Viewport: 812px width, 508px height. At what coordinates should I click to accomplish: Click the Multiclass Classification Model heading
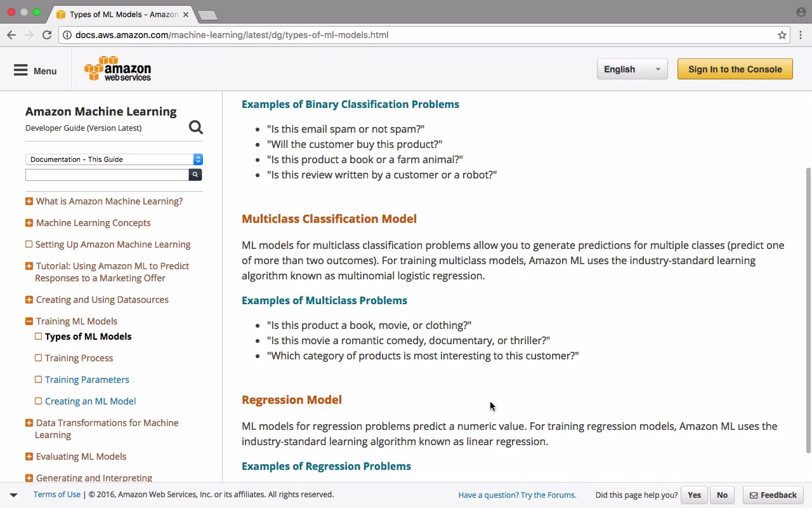click(x=329, y=219)
